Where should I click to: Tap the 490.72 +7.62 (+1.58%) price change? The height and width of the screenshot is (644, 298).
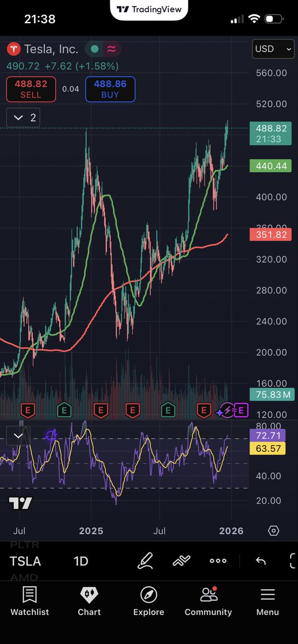(x=62, y=67)
